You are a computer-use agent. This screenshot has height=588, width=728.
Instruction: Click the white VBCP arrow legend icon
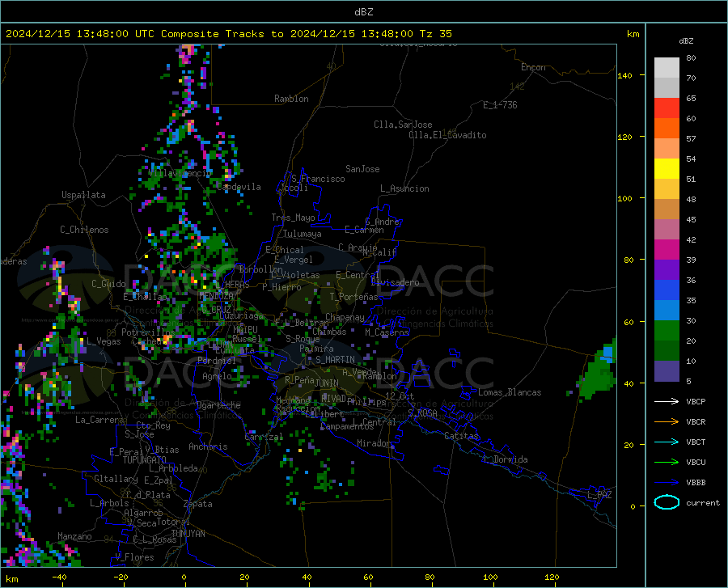tap(667, 401)
